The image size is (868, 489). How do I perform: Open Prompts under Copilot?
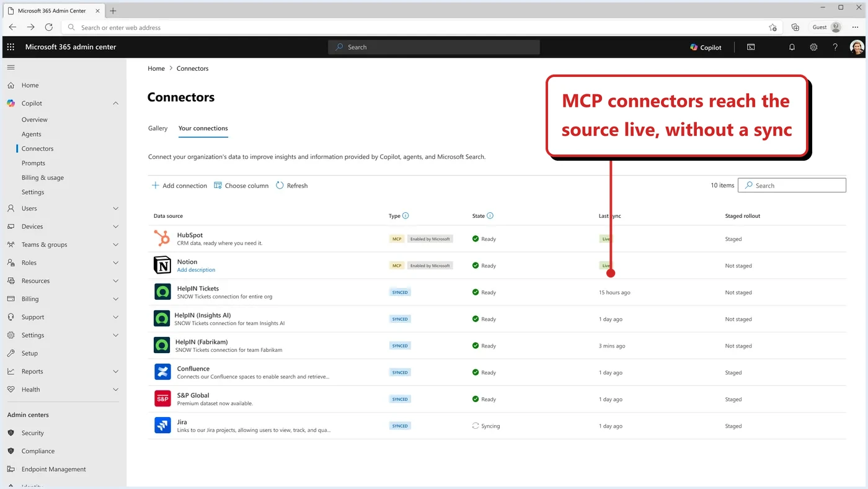click(x=33, y=163)
